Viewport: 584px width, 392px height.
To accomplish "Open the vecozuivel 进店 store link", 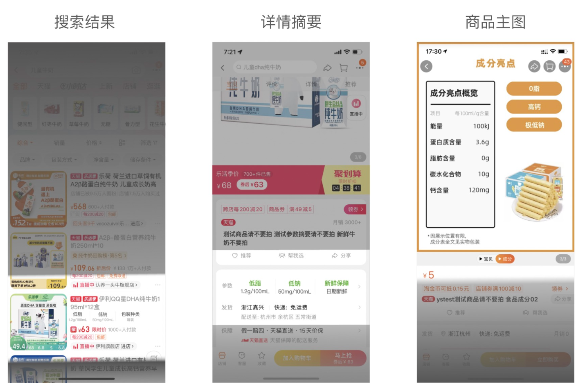I will 108,223.
